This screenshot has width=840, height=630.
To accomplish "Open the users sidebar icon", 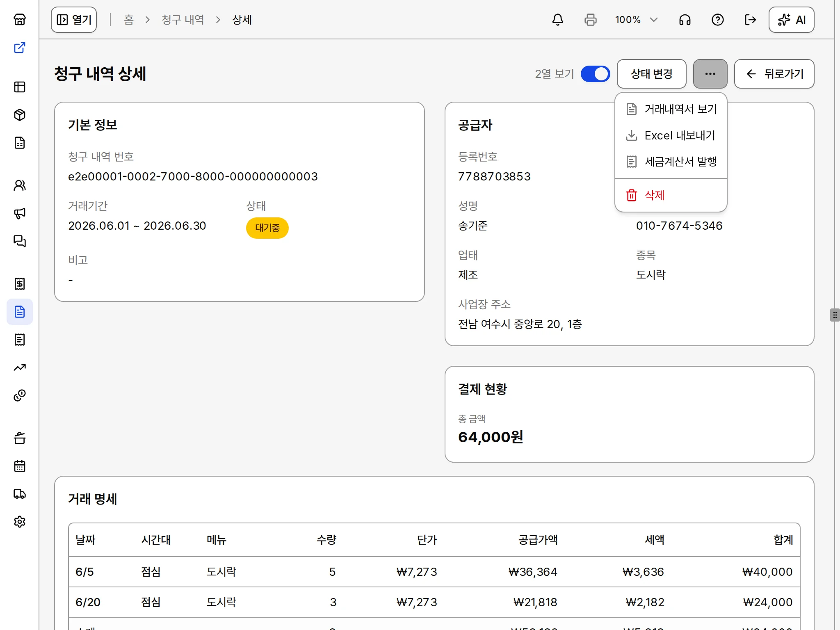I will [20, 185].
